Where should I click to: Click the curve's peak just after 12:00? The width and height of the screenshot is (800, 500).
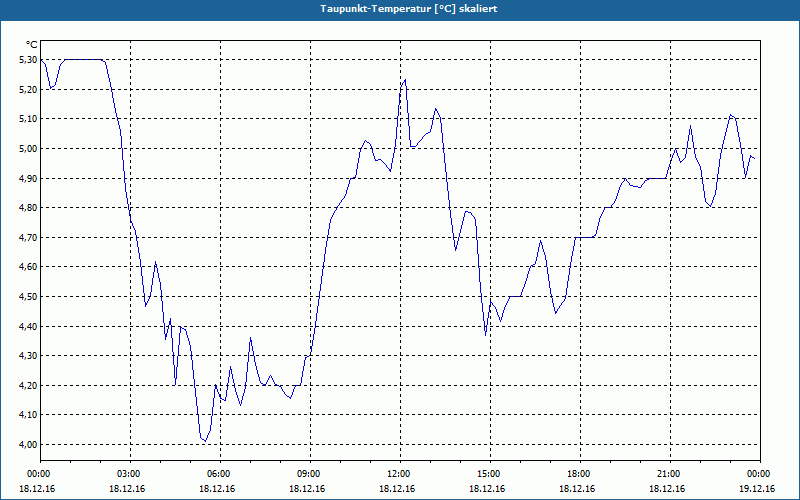pos(405,80)
